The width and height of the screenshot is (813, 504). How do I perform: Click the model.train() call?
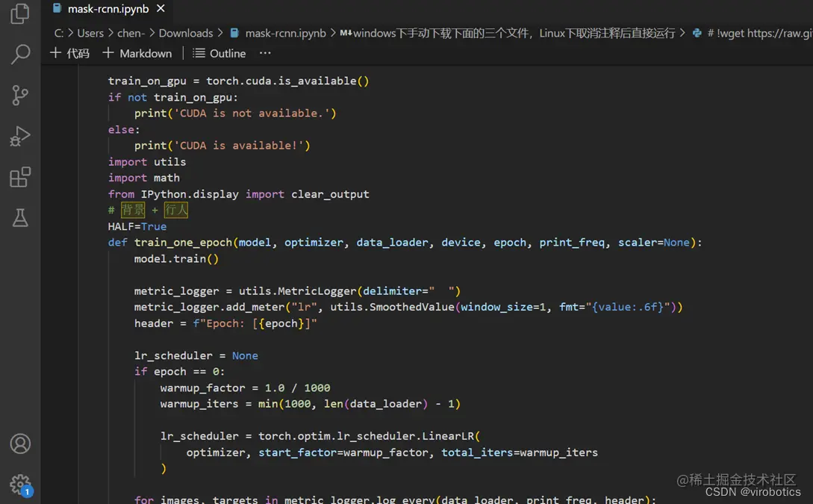coord(176,259)
